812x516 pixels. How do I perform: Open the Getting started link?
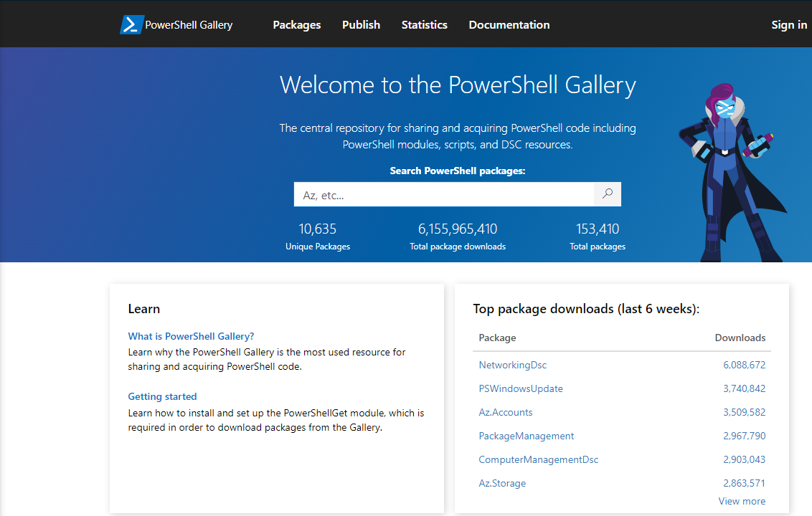coord(162,396)
